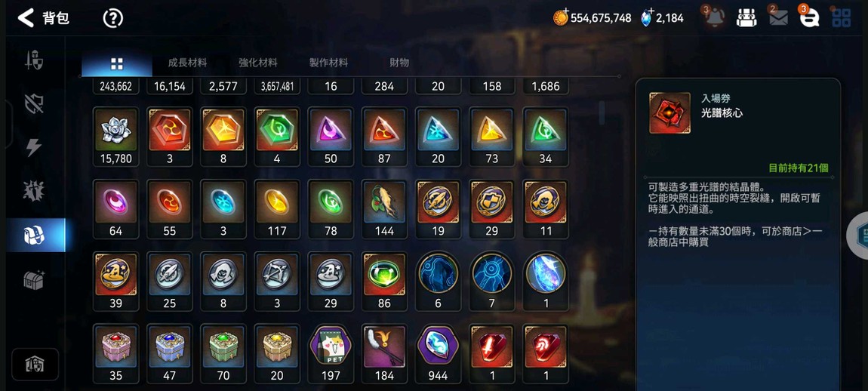Select the treasure chest sidebar category
Screen dimensions: 868x391
(34, 280)
